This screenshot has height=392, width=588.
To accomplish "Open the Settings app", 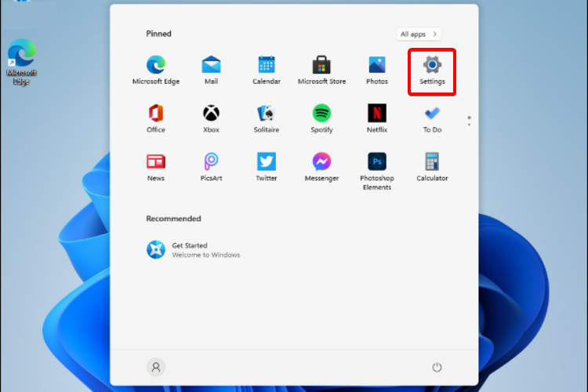I will pos(432,71).
